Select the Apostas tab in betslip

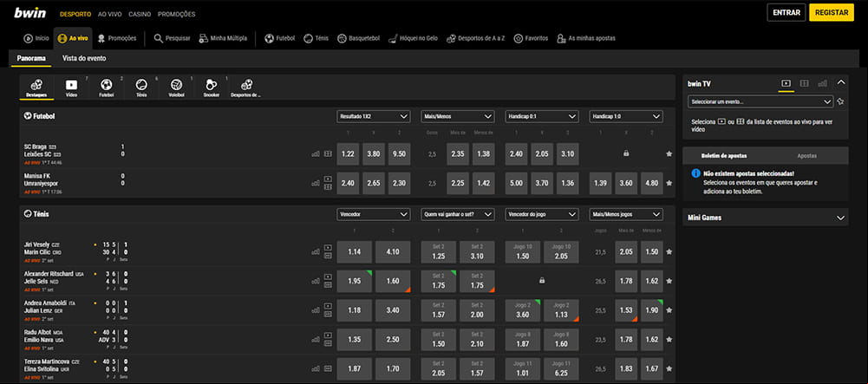tap(807, 156)
